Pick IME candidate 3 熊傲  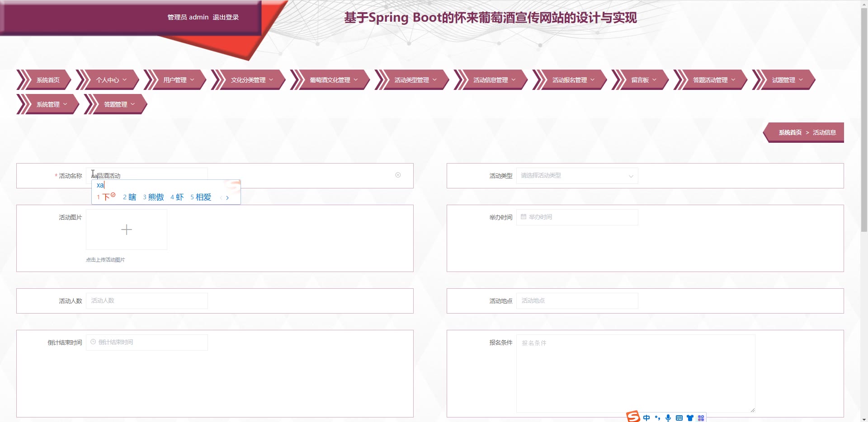(153, 197)
